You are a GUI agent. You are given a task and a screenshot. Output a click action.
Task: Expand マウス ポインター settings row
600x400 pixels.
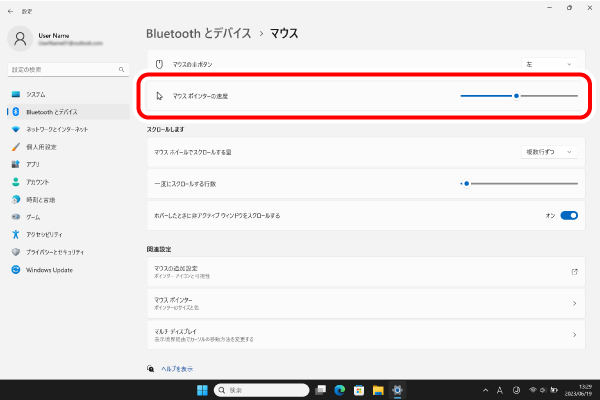click(362, 302)
